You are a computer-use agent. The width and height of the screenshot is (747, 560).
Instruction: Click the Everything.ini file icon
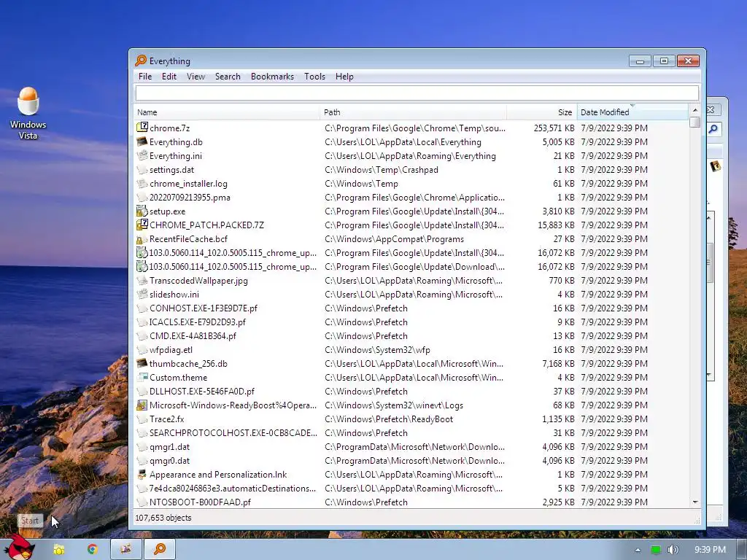point(142,155)
